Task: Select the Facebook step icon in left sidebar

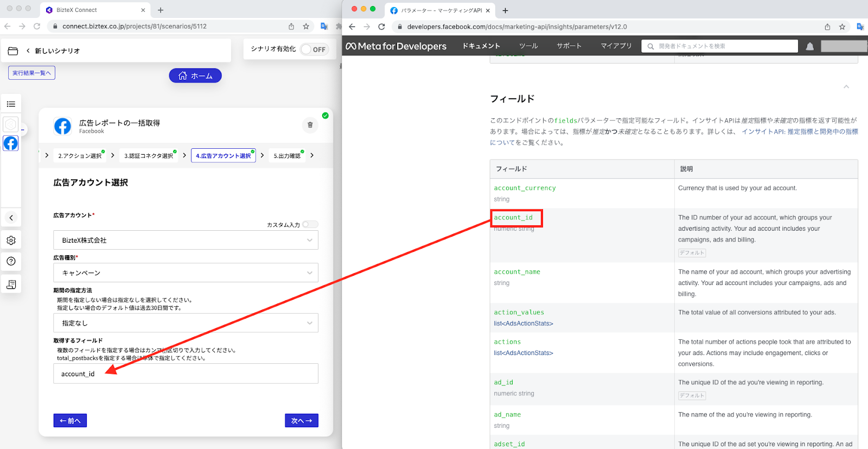Action: coord(11,143)
